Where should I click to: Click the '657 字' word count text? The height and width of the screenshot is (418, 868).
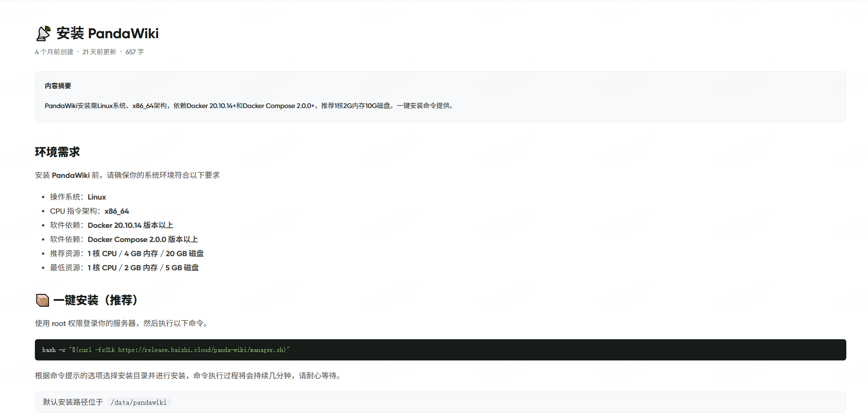coord(135,52)
